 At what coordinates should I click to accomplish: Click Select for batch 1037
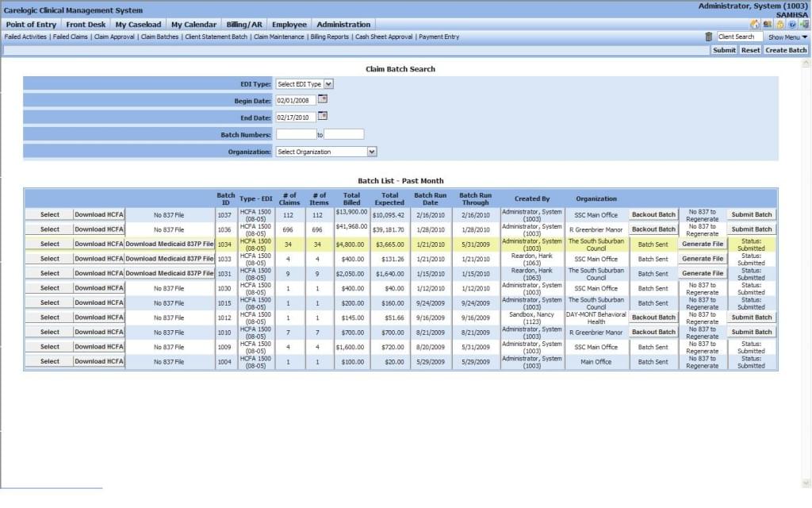coord(50,214)
